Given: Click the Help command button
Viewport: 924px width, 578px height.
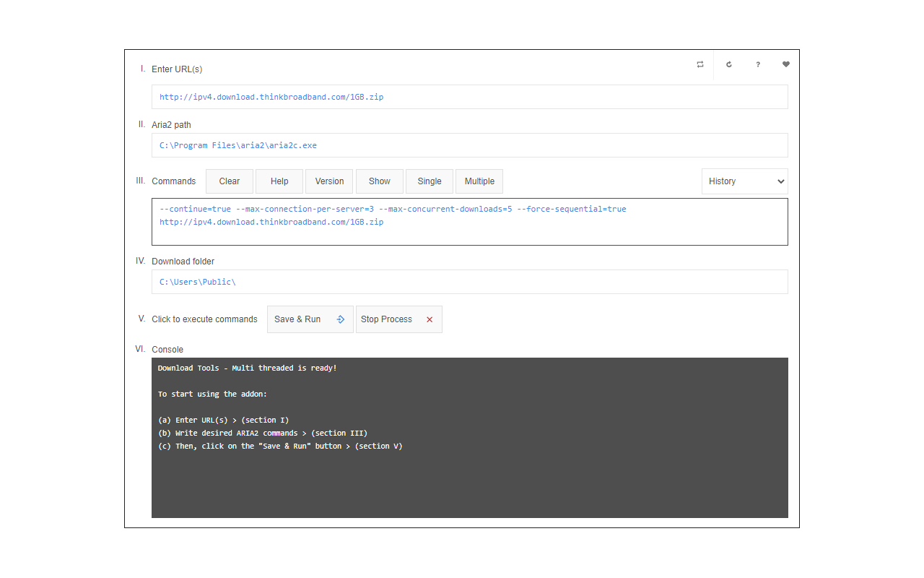Looking at the screenshot, I should (279, 181).
